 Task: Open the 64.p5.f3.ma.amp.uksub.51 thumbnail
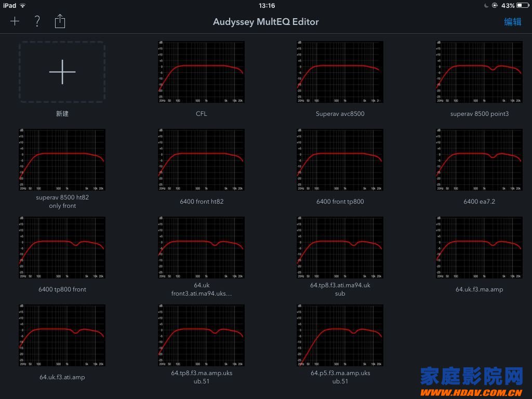click(340, 335)
